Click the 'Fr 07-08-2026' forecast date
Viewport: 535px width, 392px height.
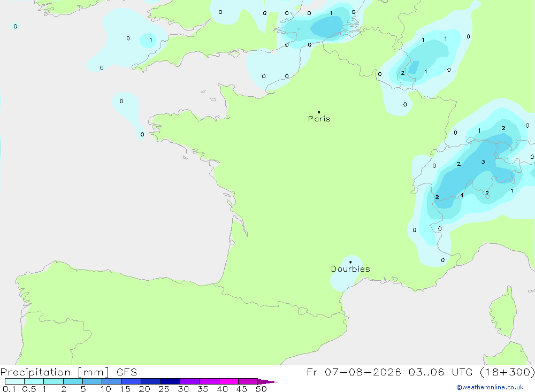coord(354,372)
